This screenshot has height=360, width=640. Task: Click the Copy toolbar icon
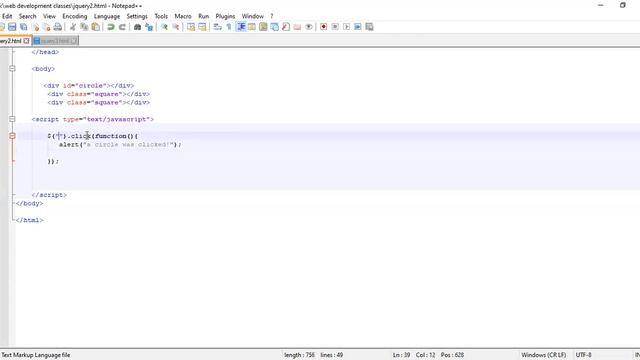pos(84,27)
